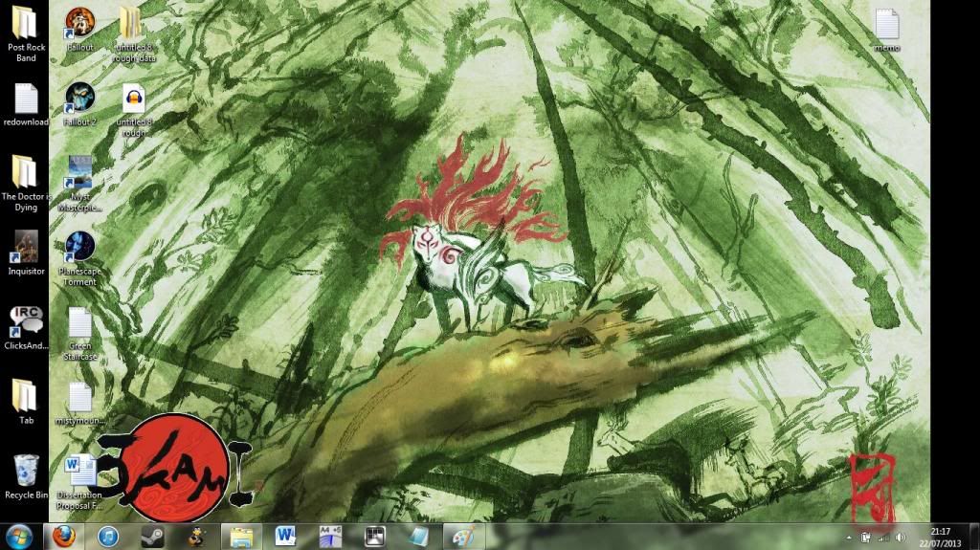
Task: Launch the Inquisitor game shortcut
Action: (26, 253)
